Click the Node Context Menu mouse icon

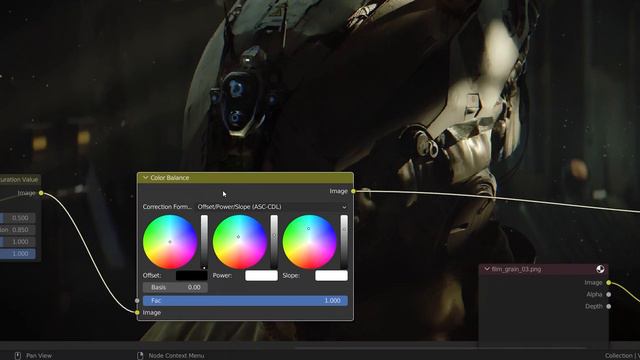pyautogui.click(x=140, y=356)
